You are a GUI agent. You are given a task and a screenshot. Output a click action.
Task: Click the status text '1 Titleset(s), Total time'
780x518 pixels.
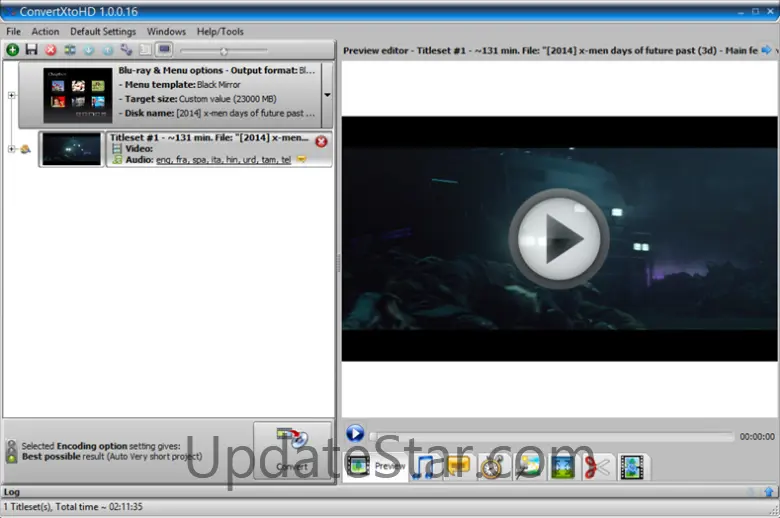[73, 507]
